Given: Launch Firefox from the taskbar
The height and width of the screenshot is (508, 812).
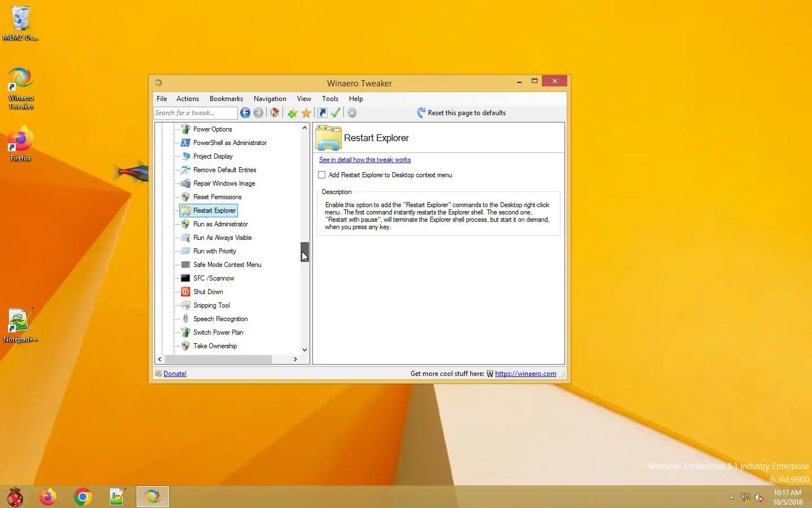Looking at the screenshot, I should (x=48, y=497).
